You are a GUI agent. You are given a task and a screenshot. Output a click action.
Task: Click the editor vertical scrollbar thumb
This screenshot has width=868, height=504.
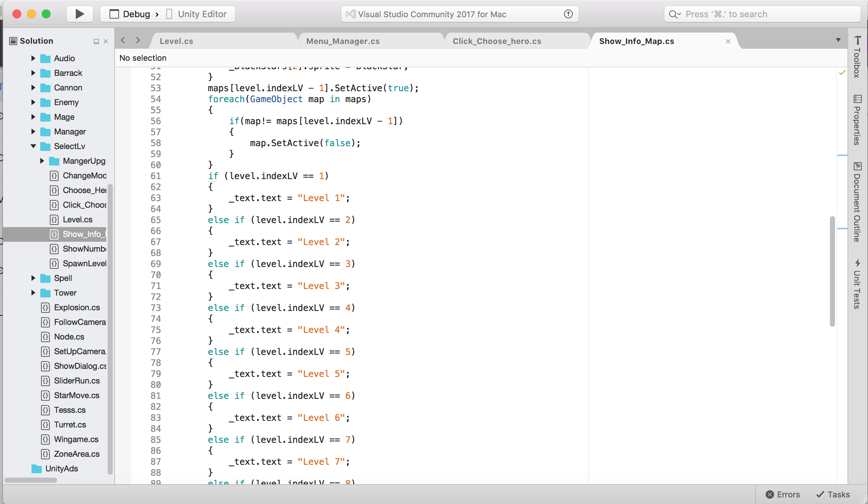(832, 271)
